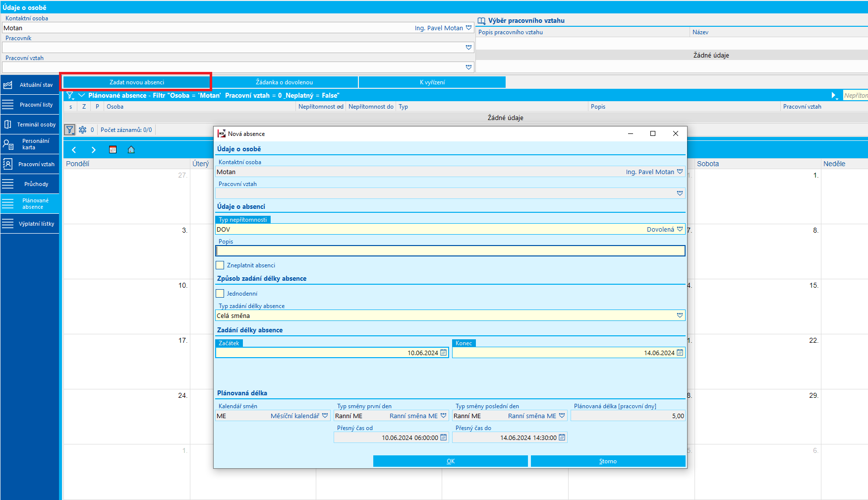Viewport: 868px width, 500px height.
Task: Confirm the new absence with OK
Action: (x=450, y=461)
